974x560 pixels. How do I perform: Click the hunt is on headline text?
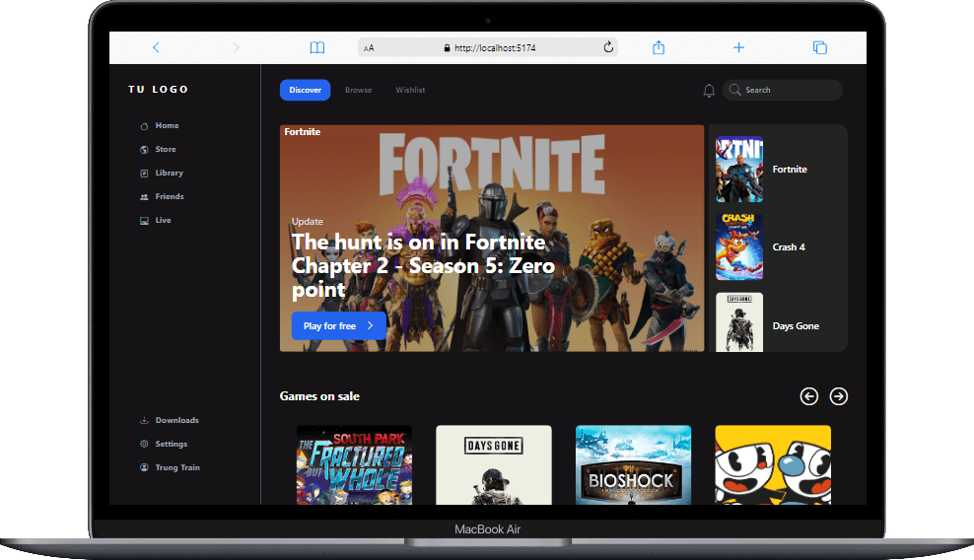[x=423, y=265]
